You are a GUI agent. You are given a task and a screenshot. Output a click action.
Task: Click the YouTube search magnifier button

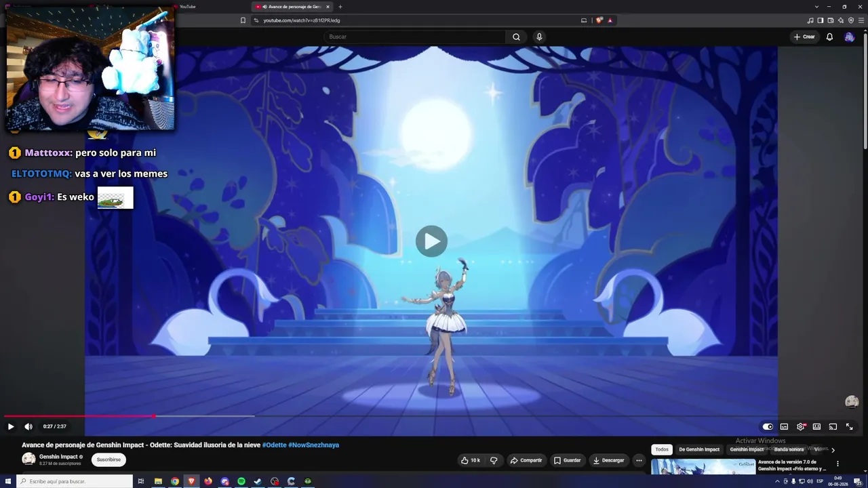(516, 37)
